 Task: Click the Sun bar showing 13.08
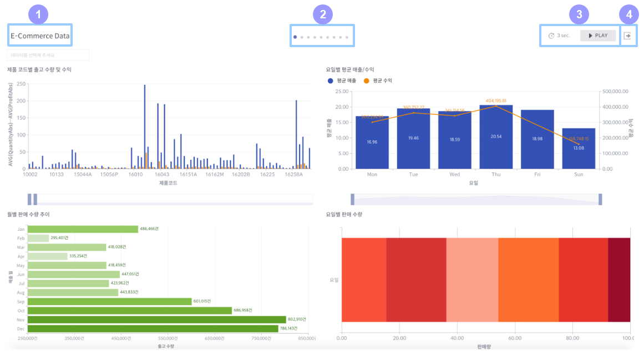(x=579, y=149)
